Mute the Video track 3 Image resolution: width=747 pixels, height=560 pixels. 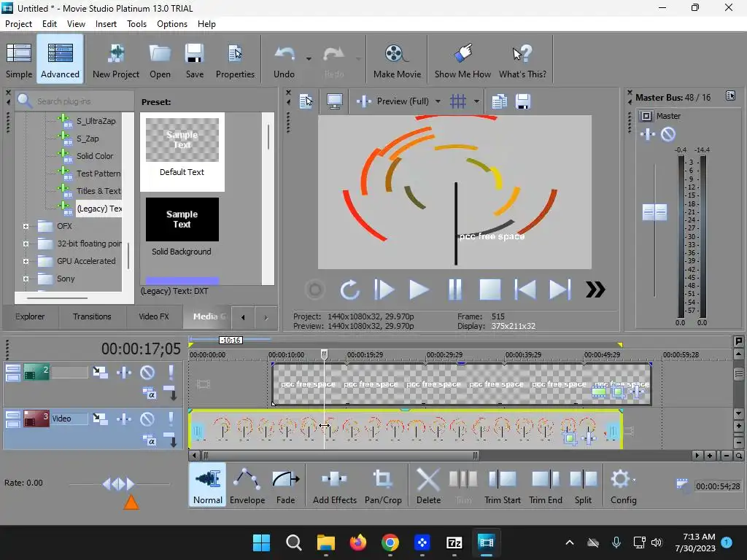[x=147, y=419]
